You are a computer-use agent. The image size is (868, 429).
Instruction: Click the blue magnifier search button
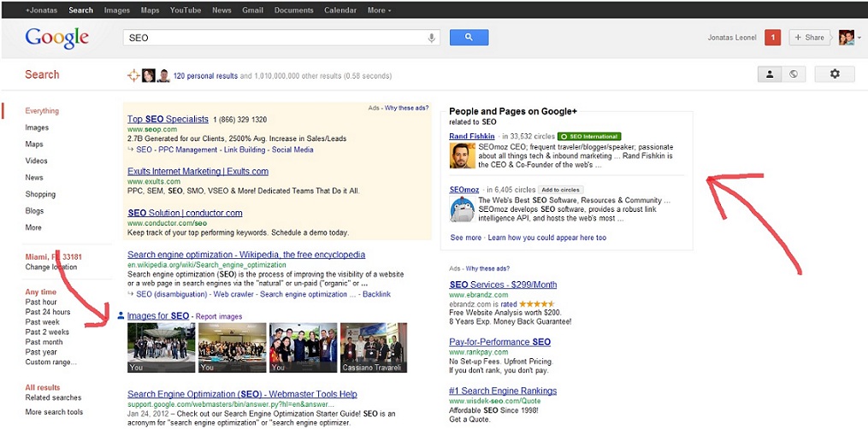pos(469,37)
